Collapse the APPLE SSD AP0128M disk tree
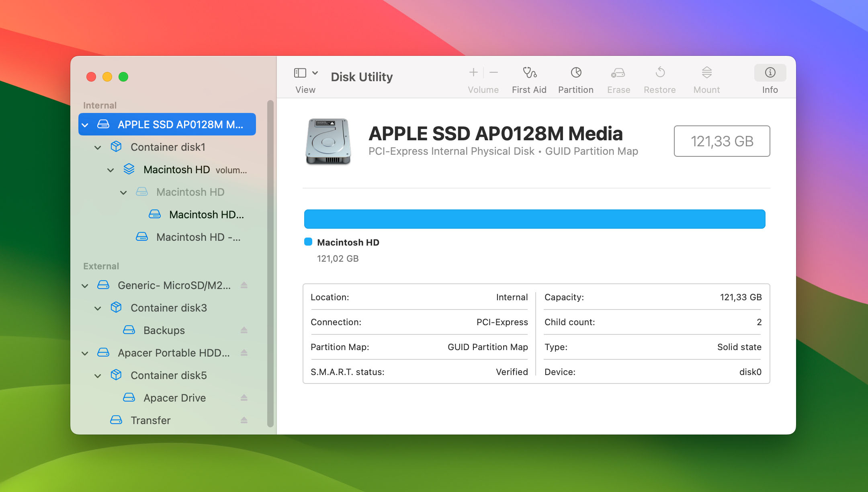 point(85,125)
